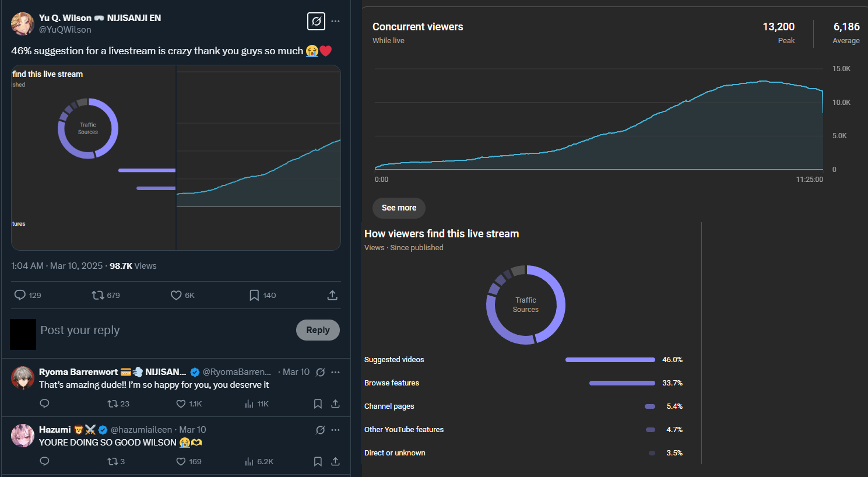Click the Other YouTube features row

coord(523,430)
